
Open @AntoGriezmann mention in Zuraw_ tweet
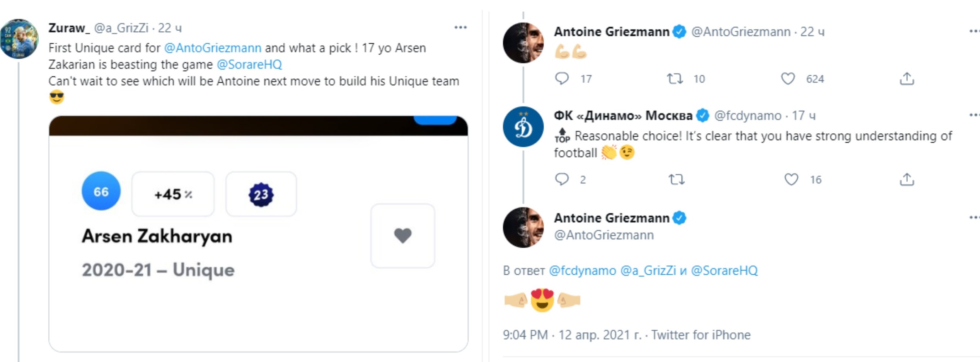point(213,48)
